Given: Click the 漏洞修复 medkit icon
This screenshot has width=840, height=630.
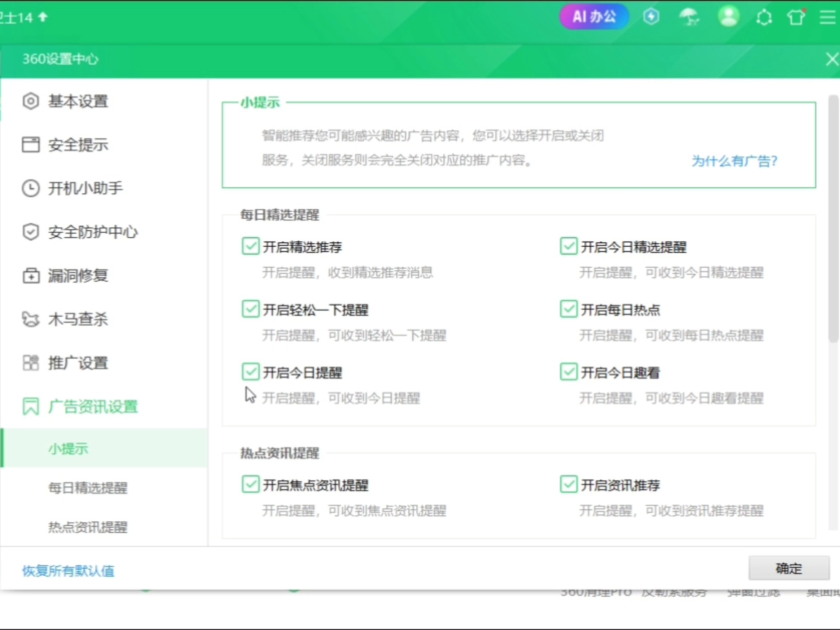Looking at the screenshot, I should pos(31,276).
